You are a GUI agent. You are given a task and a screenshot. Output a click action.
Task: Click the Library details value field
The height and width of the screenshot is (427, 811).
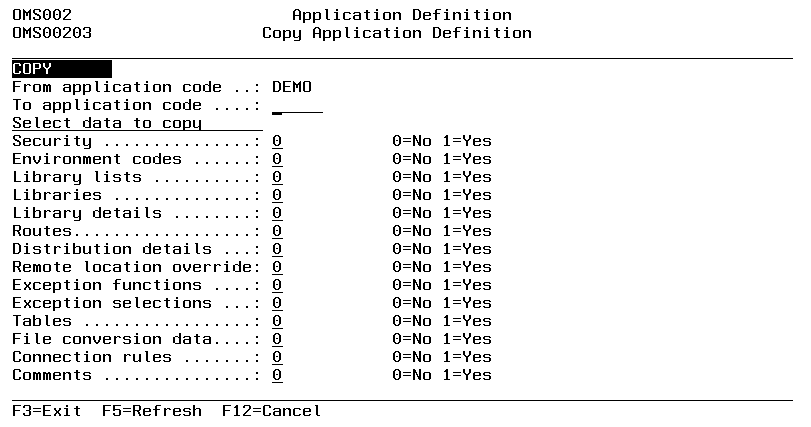coord(277,213)
